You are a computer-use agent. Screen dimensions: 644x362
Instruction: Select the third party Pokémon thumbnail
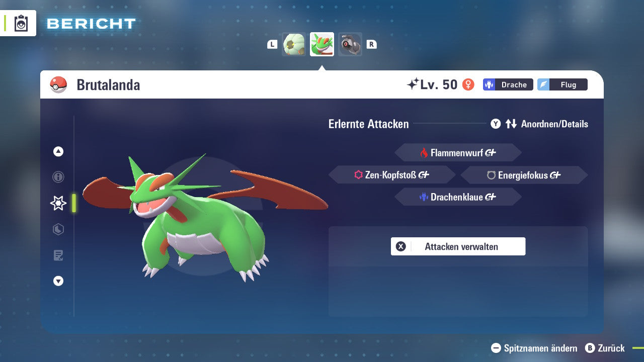click(x=350, y=44)
